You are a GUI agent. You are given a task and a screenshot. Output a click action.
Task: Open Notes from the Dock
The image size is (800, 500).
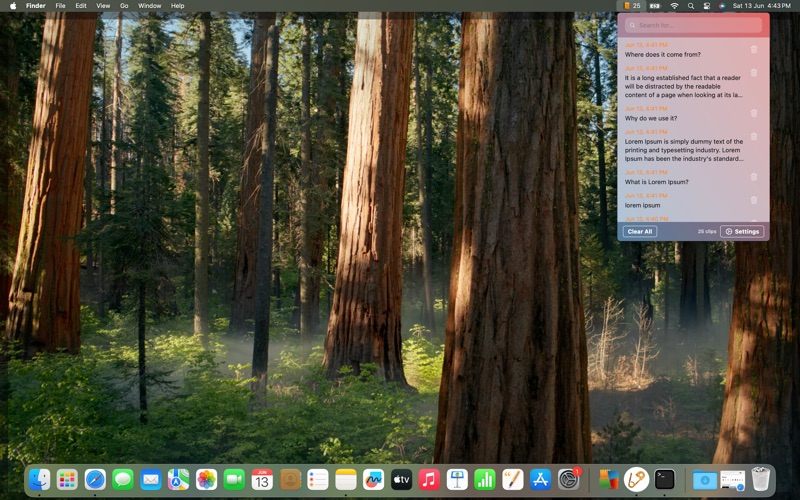(345, 480)
